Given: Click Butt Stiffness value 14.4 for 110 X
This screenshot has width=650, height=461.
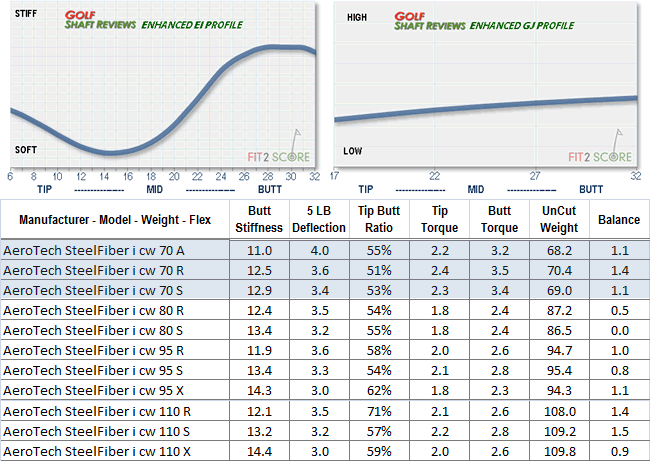Looking at the screenshot, I should (260, 451).
